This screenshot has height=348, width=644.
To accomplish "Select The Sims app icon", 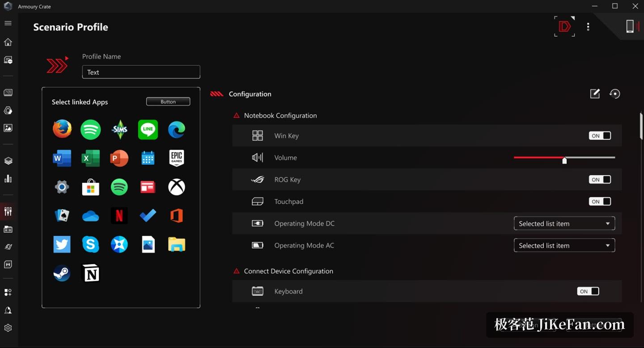I will pos(119,130).
